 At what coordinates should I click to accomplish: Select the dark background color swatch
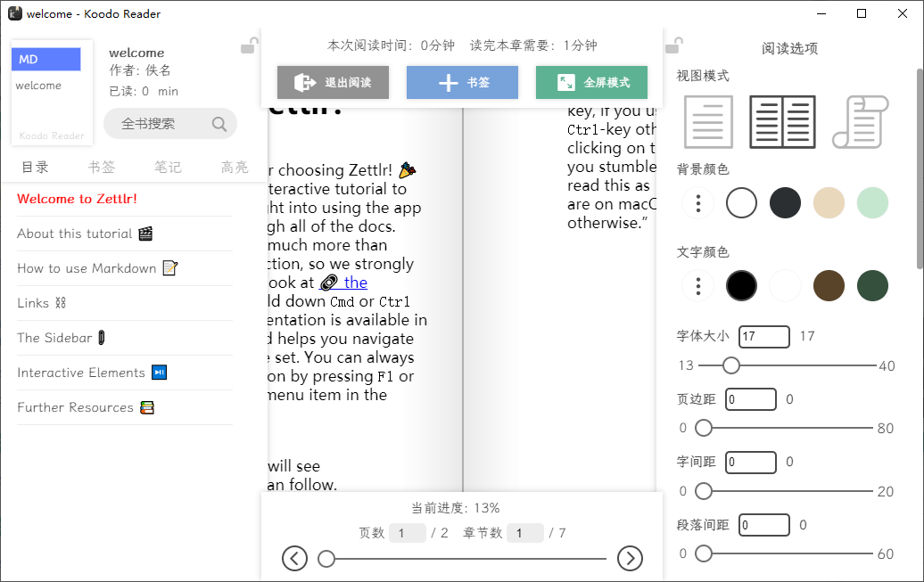[x=785, y=203]
